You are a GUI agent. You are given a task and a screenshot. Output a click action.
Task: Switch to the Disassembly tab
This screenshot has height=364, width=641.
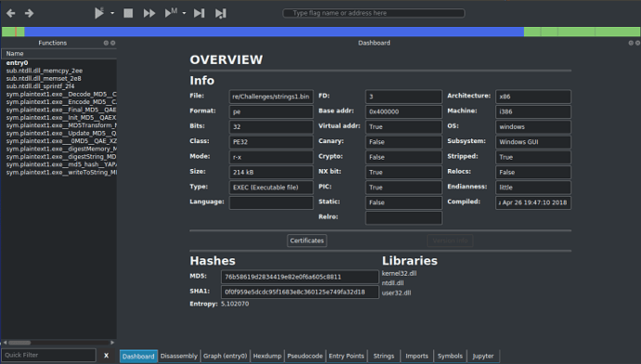(x=178, y=357)
